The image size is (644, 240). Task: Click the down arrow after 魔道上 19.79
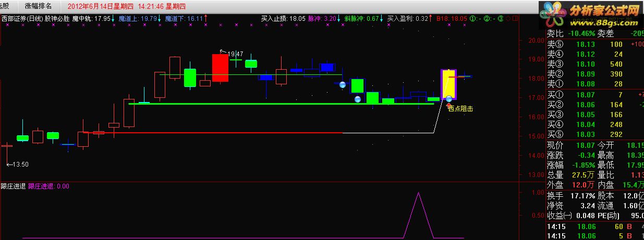160,18
